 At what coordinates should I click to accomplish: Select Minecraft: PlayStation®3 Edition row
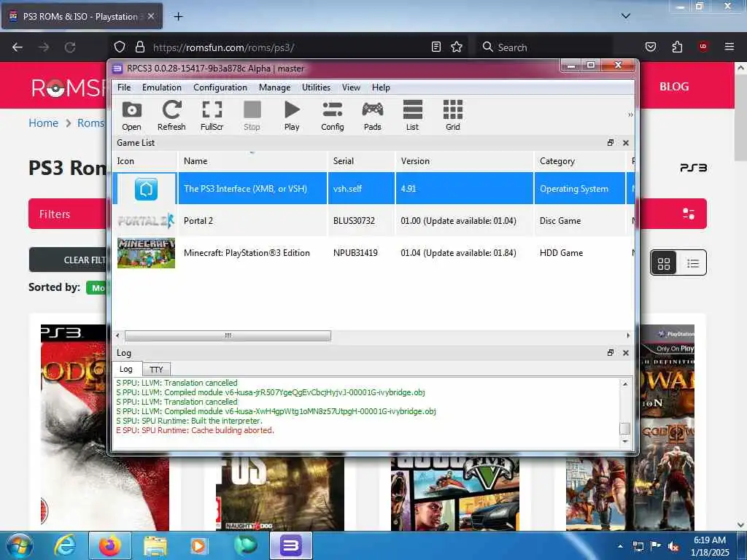tap(373, 253)
